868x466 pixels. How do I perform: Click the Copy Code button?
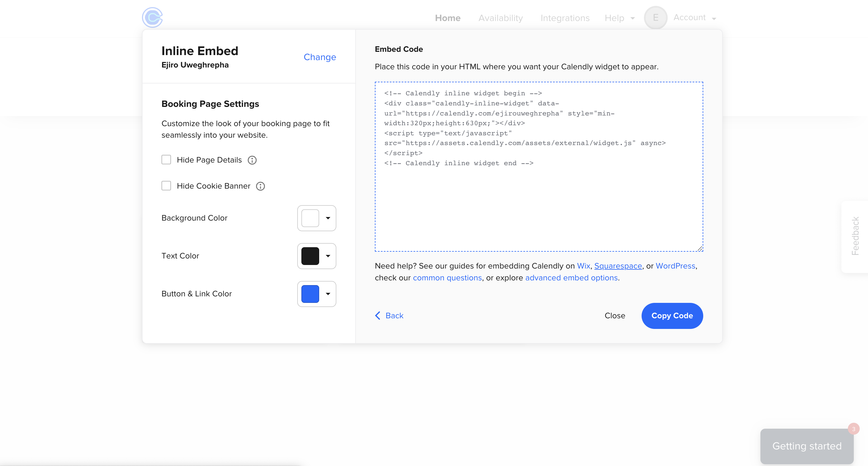(x=672, y=316)
